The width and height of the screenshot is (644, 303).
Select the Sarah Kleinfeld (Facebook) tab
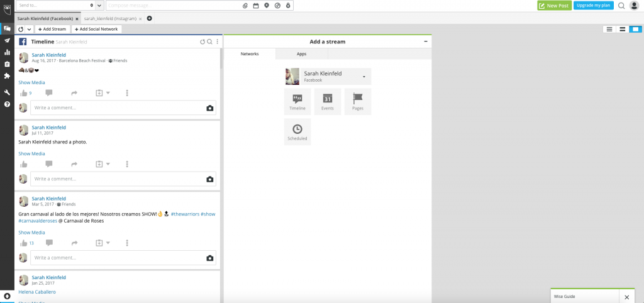45,18
